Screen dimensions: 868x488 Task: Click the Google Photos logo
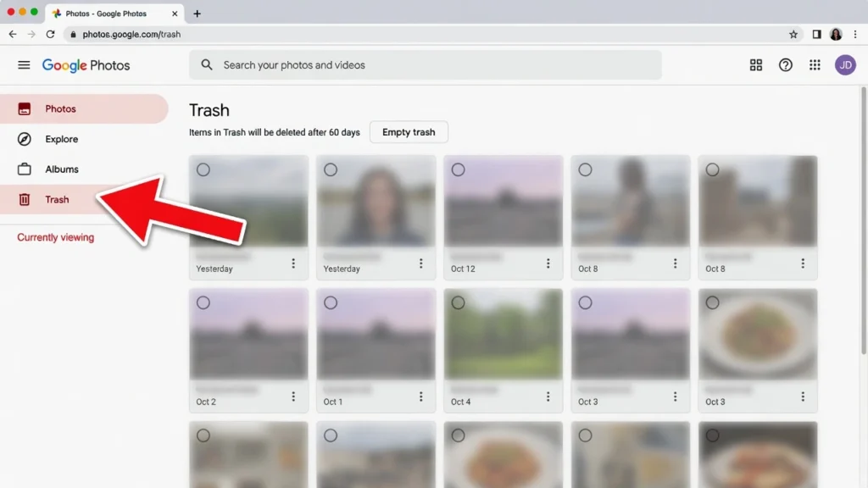point(86,65)
